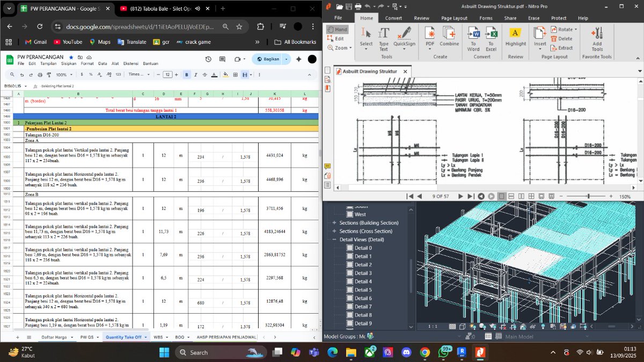Open the 100% zoom dropdown in Sheets
This screenshot has height=362, width=644.
coord(64,75)
